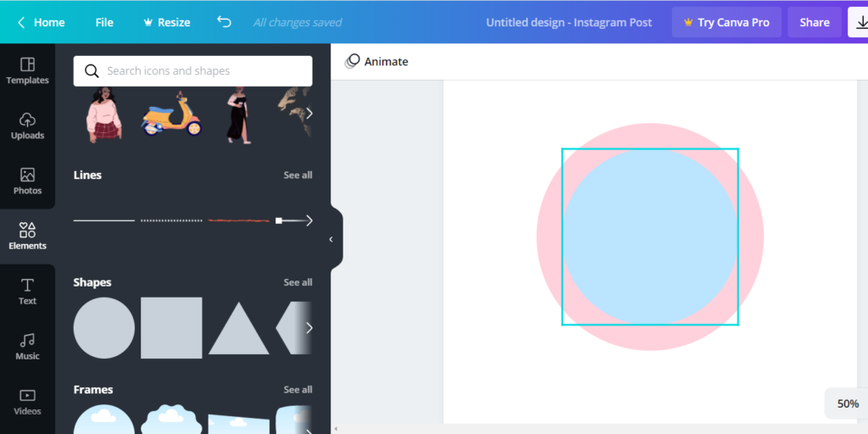Click the Share button
The height and width of the screenshot is (434, 868).
coord(815,22)
